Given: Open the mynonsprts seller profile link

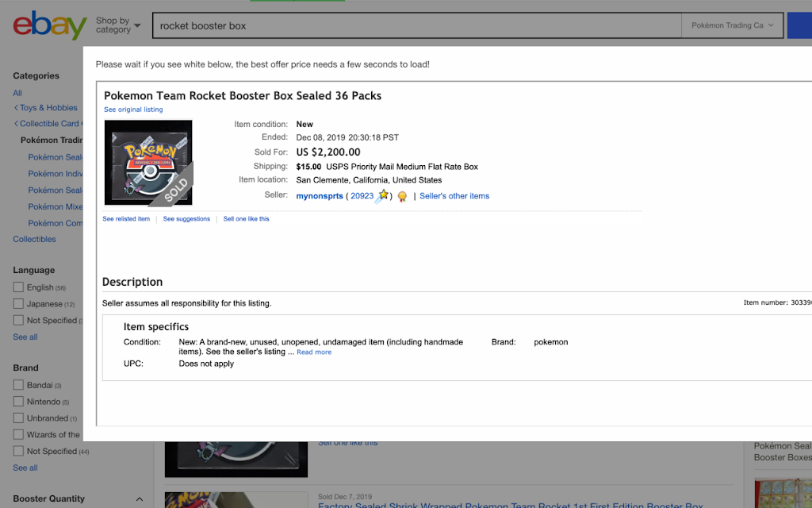Looking at the screenshot, I should tap(320, 196).
